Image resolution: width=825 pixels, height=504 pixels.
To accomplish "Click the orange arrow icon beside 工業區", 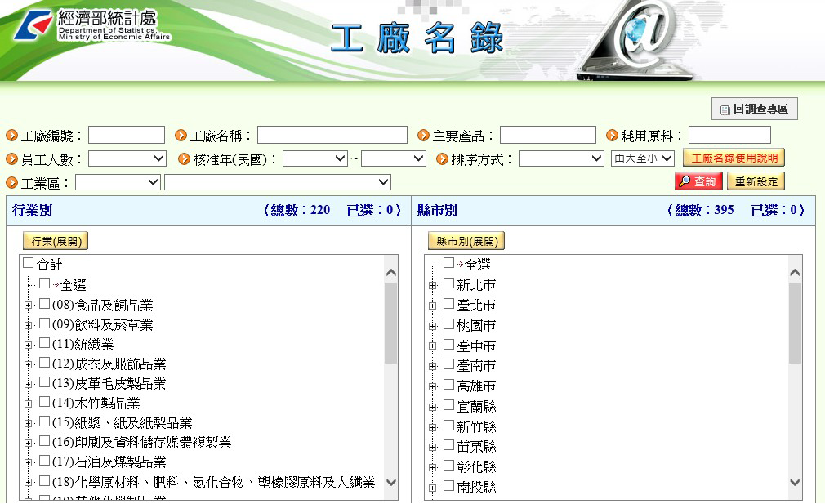I will click(x=12, y=182).
